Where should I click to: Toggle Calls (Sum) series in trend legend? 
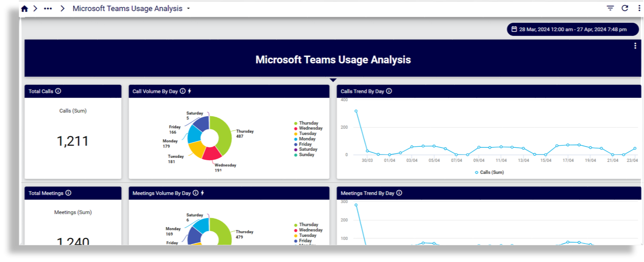click(x=489, y=172)
